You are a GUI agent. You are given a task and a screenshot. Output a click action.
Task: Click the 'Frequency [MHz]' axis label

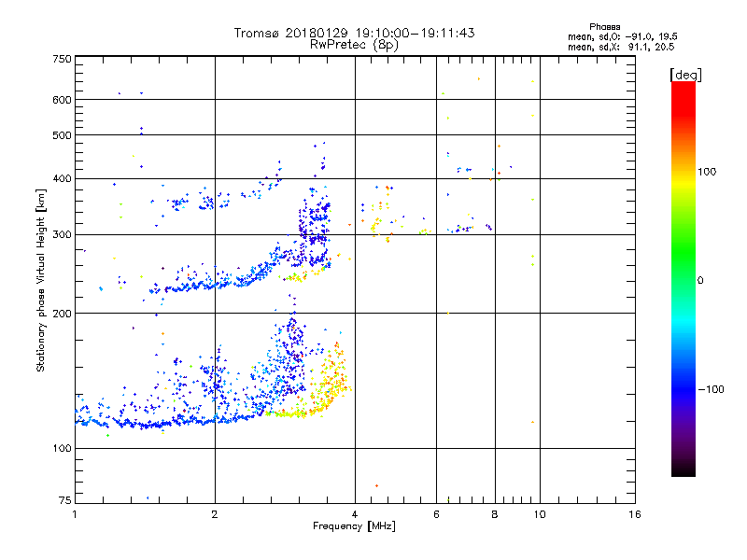point(354,526)
